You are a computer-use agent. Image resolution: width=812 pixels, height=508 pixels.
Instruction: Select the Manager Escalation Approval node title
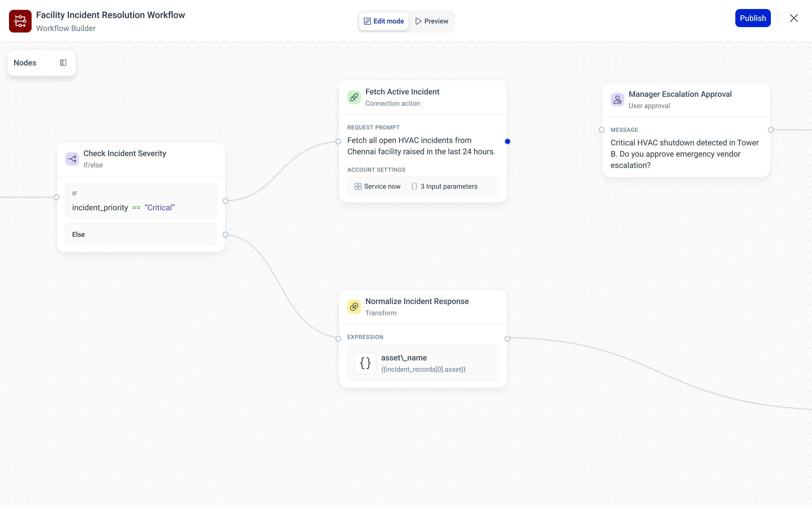point(680,94)
